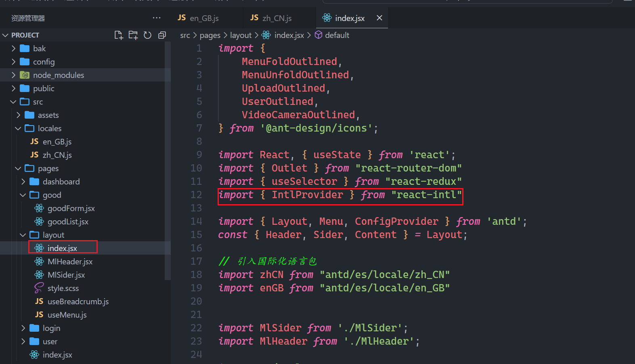The width and height of the screenshot is (635, 364).
Task: Click 'ConfigProvider' on line 14
Action: [x=396, y=222]
